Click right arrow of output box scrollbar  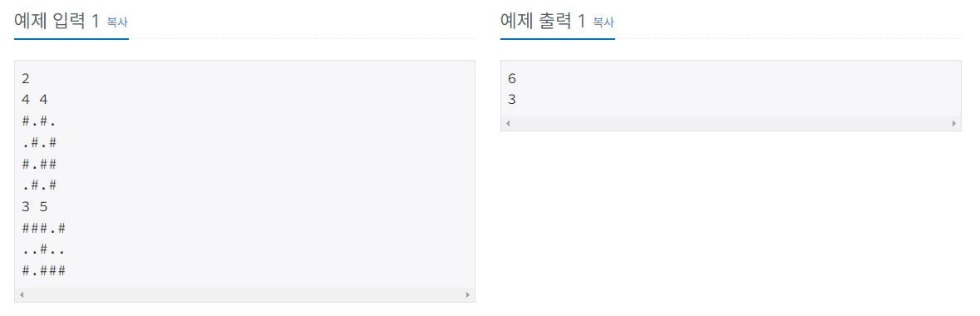coord(953,123)
